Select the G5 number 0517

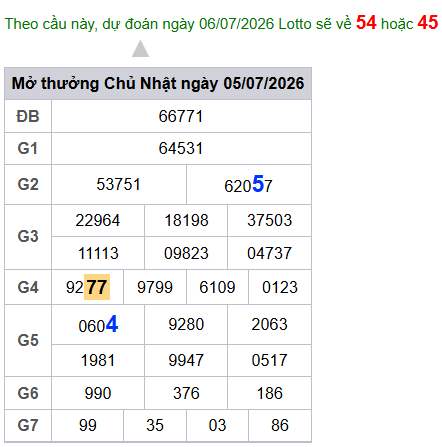click(x=269, y=360)
